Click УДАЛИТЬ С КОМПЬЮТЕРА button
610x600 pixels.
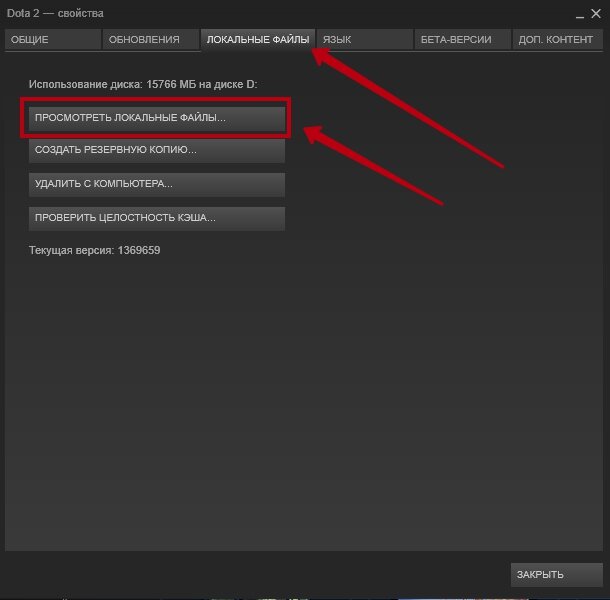click(157, 184)
